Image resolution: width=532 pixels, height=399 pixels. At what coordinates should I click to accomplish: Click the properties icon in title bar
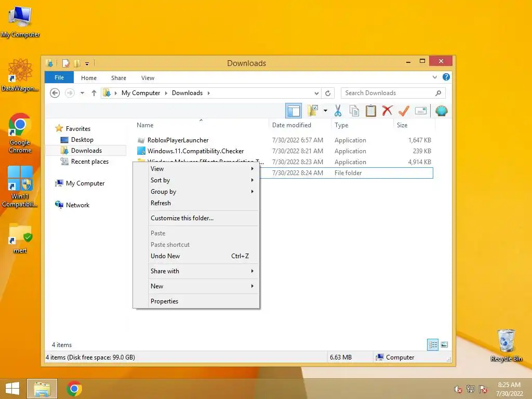pyautogui.click(x=66, y=63)
